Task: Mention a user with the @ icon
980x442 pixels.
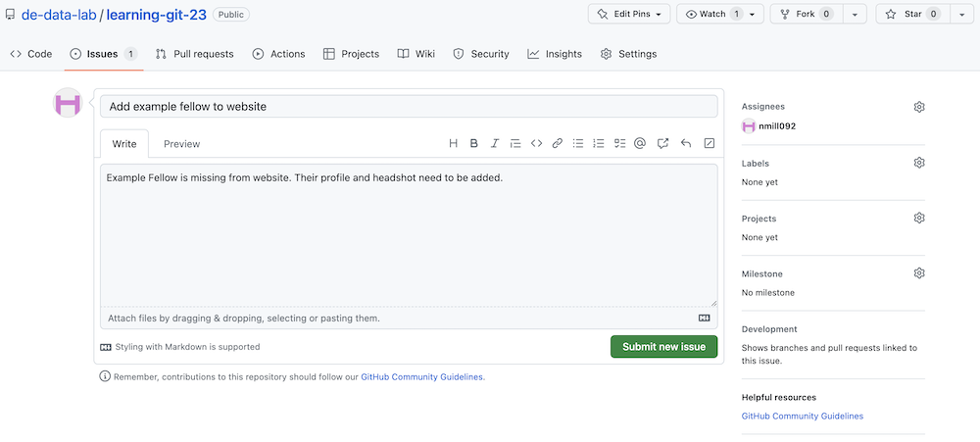Action: pos(640,143)
